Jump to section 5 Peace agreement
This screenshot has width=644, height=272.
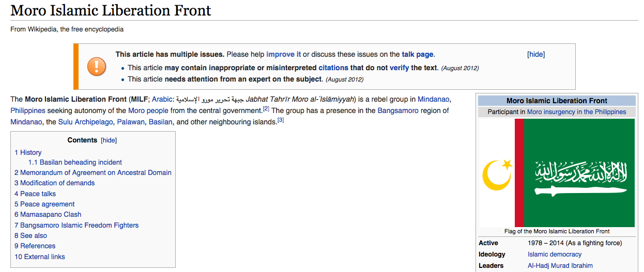point(44,204)
